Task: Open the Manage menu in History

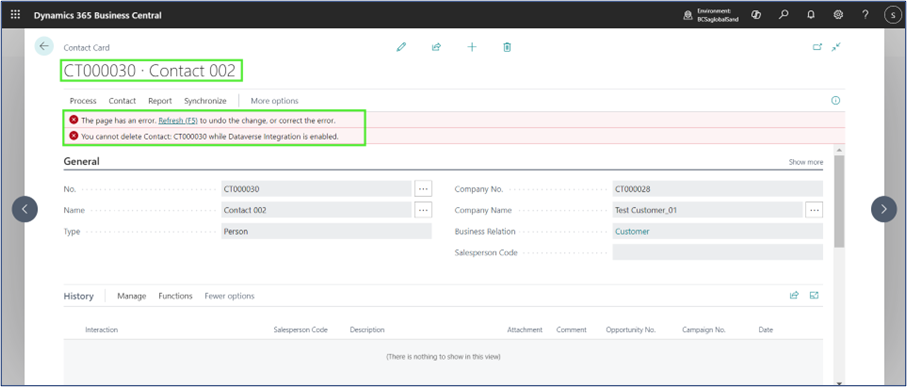Action: (x=132, y=296)
